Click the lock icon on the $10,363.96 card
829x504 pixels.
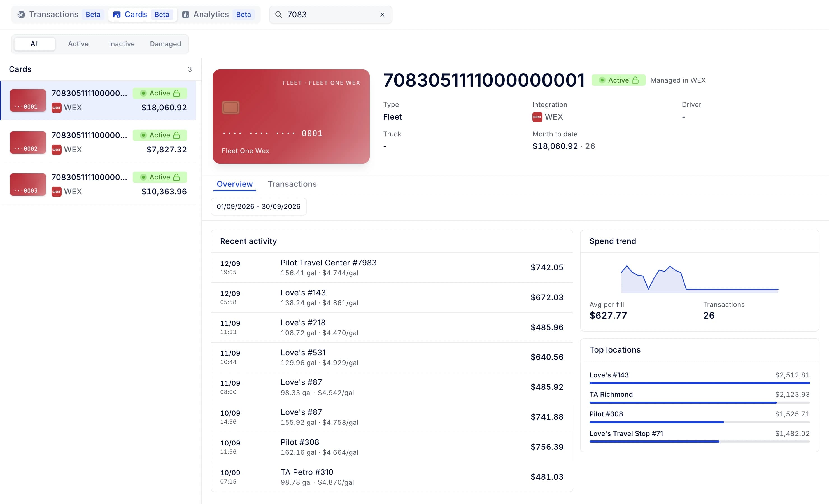pyautogui.click(x=176, y=177)
